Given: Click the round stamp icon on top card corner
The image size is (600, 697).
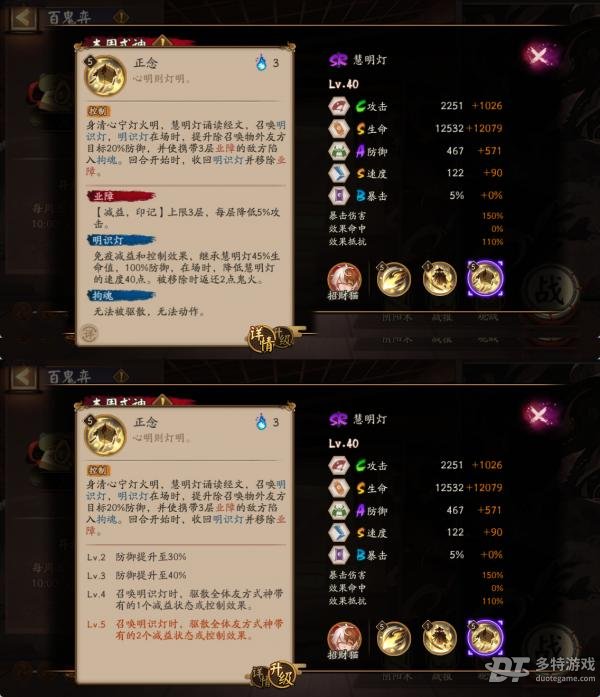Looking at the screenshot, I should 90,332.
